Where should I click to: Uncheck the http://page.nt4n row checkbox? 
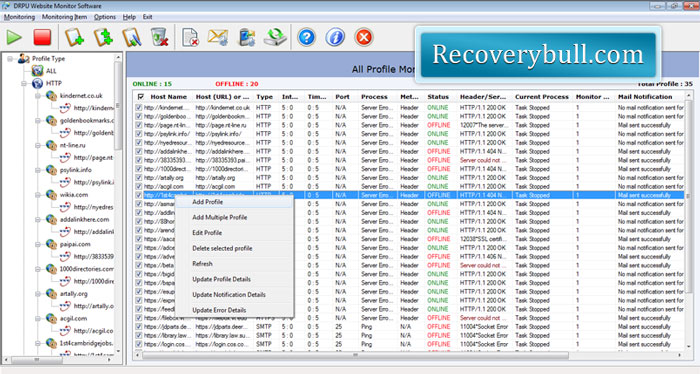[x=139, y=125]
